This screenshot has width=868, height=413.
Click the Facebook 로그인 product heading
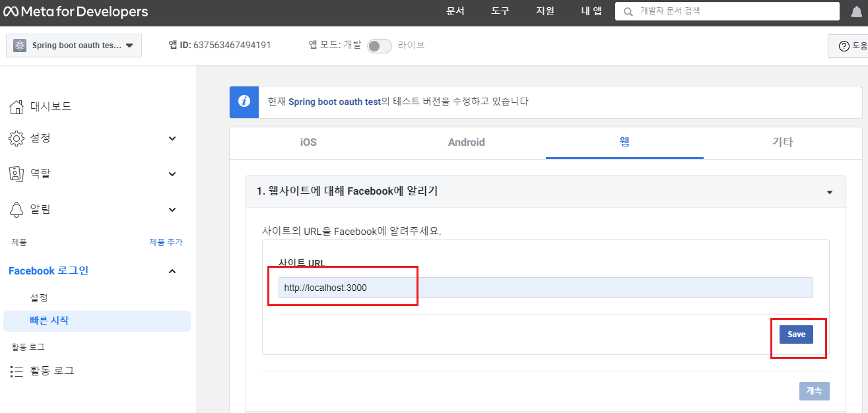(x=48, y=271)
